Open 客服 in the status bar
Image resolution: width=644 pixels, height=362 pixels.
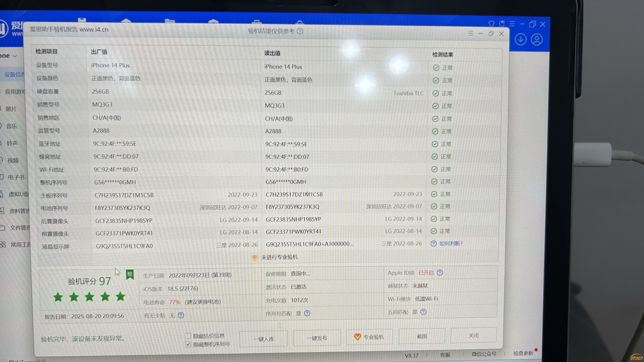(445, 355)
